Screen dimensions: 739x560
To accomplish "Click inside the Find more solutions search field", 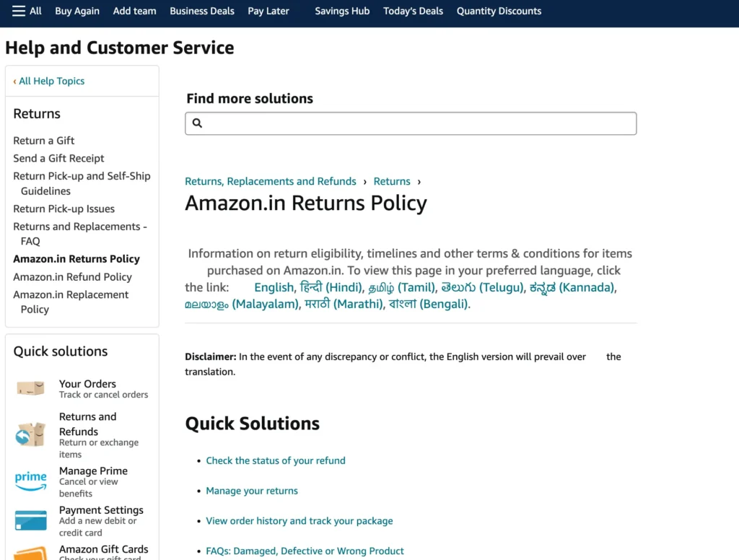I will coord(411,123).
